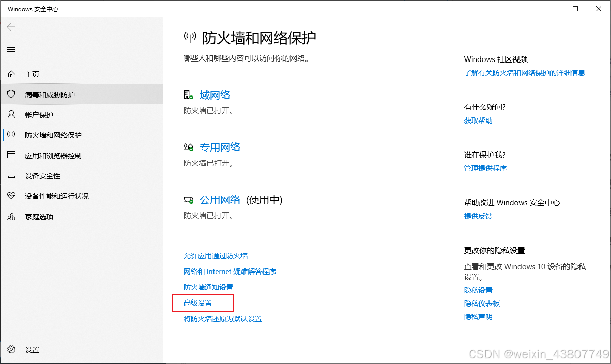
Task: Click the window icon for 应用和浏览器控制
Action: click(x=11, y=156)
